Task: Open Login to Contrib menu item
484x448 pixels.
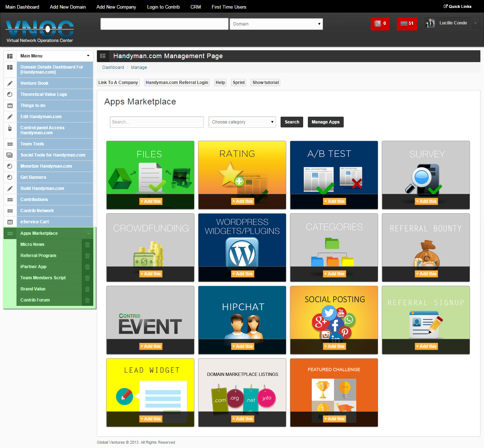Action: pos(163,7)
